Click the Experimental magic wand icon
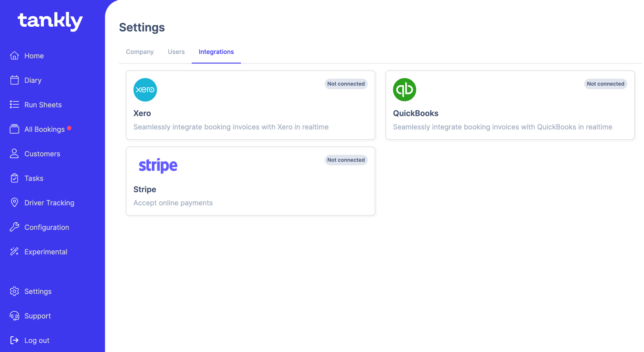 pos(14,252)
